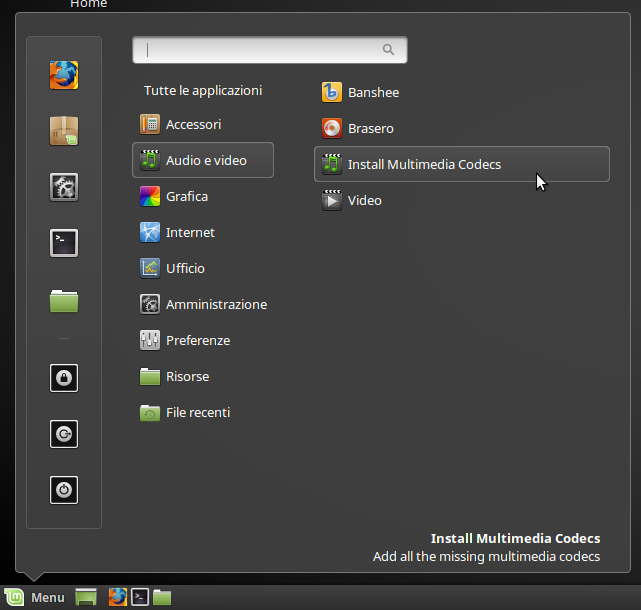Open Software Manager package icon in sidebar

coord(64,130)
